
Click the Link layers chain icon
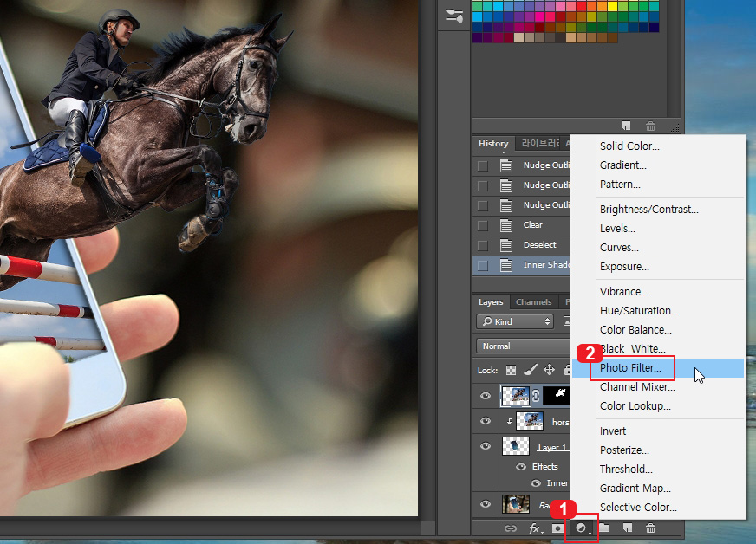point(511,528)
